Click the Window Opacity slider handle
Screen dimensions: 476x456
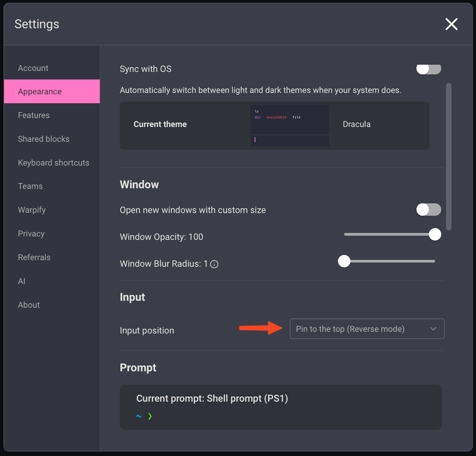click(x=435, y=234)
